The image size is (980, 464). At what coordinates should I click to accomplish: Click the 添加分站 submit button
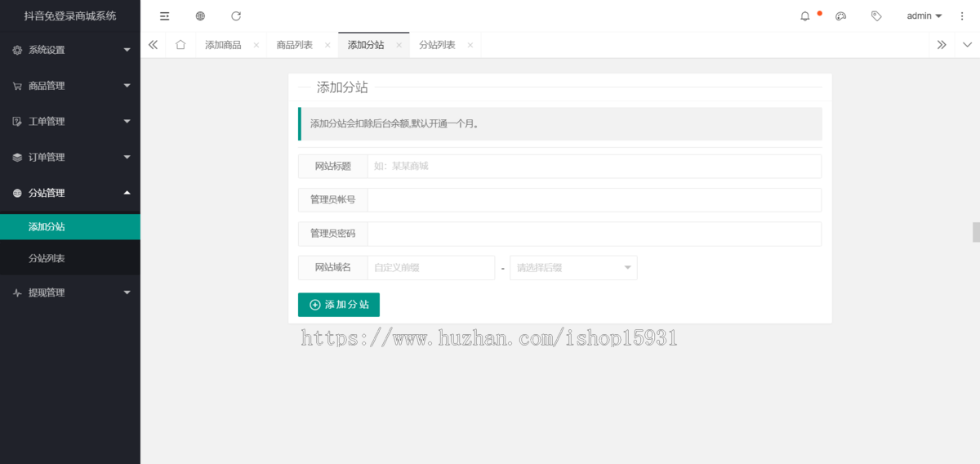point(339,305)
